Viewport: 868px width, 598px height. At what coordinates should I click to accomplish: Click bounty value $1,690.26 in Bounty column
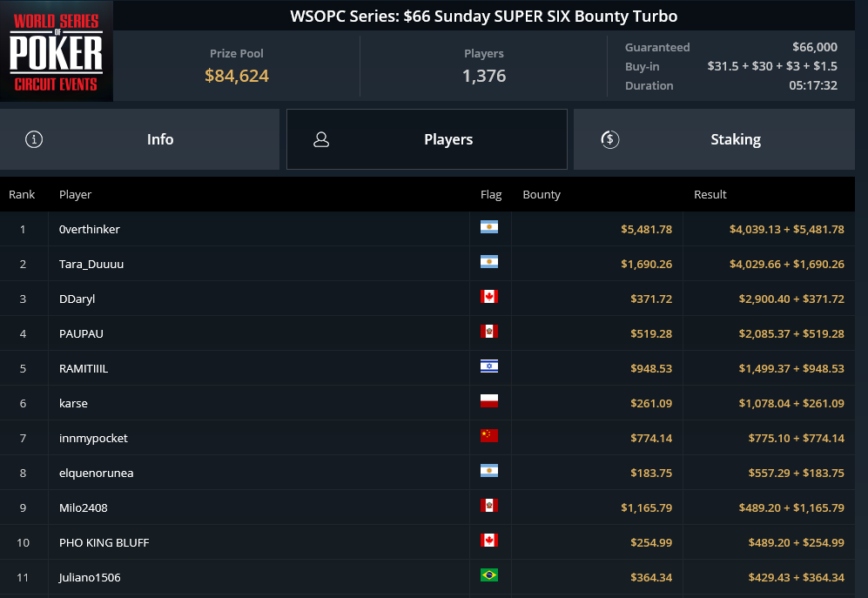tap(646, 264)
